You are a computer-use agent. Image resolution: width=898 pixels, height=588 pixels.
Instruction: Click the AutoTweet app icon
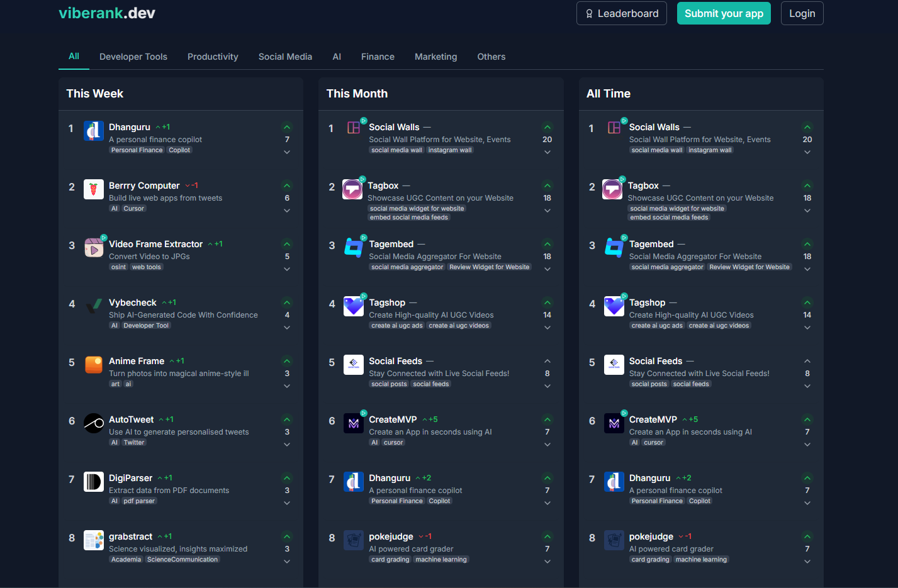94,423
